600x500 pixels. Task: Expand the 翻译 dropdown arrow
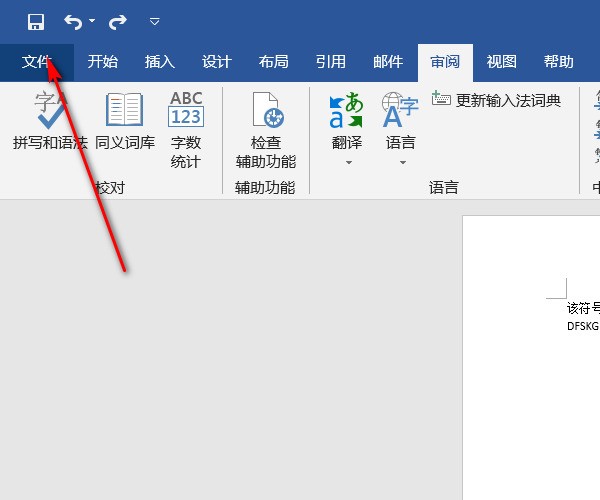pyautogui.click(x=349, y=163)
